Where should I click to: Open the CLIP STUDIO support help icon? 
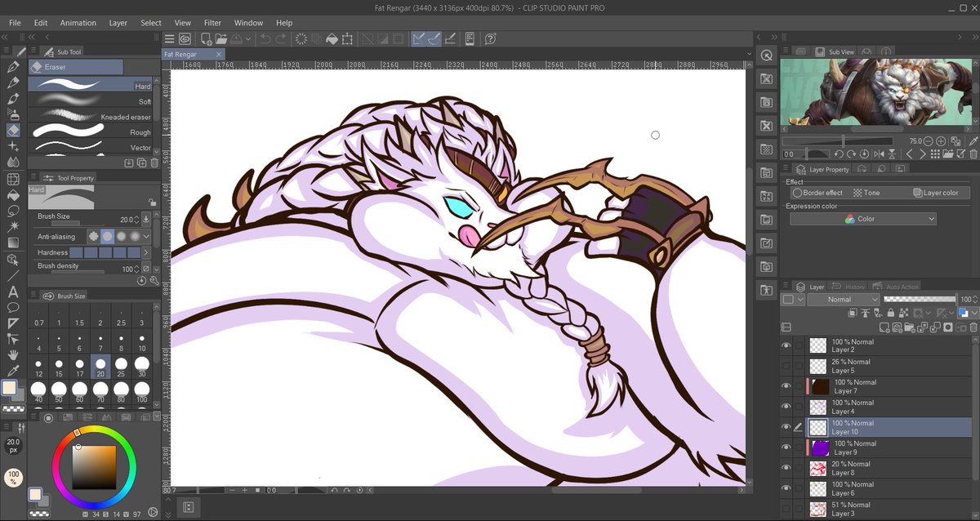pyautogui.click(x=490, y=38)
